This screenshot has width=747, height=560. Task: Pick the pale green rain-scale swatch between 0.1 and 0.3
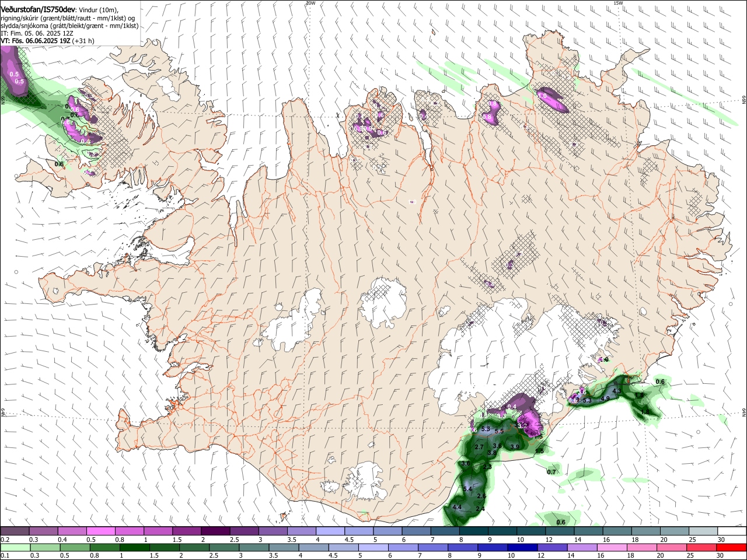coord(15,547)
